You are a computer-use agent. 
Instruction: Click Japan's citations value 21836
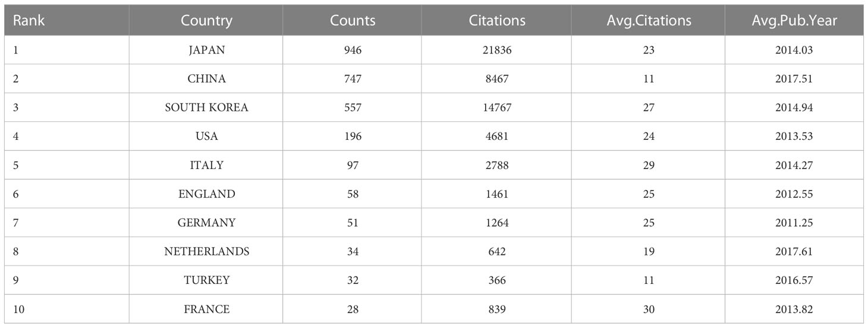point(497,50)
